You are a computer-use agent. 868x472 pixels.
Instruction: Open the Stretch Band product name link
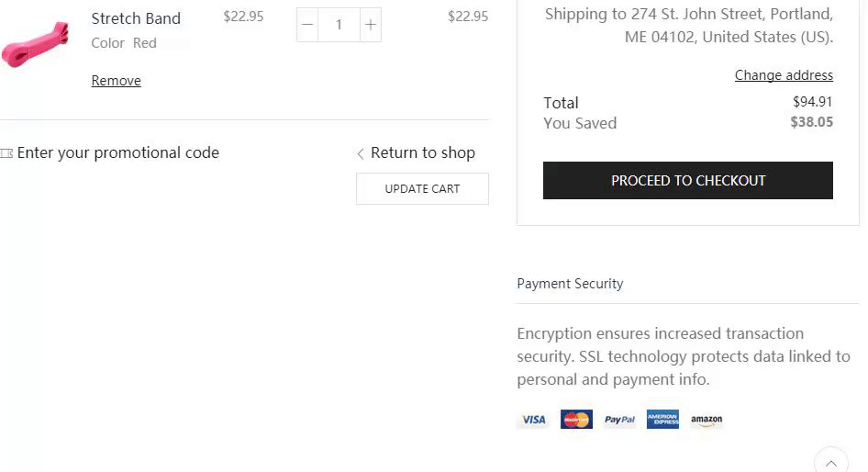tap(136, 18)
